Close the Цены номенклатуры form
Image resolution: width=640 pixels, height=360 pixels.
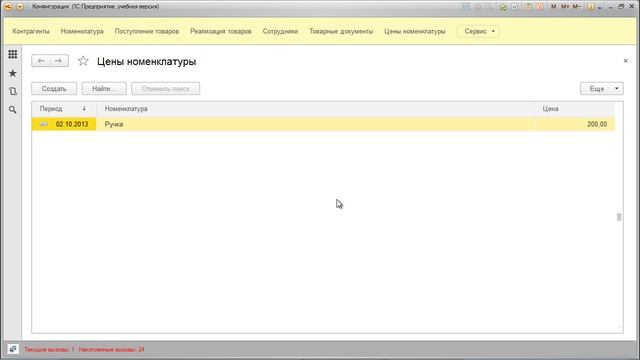[x=626, y=61]
